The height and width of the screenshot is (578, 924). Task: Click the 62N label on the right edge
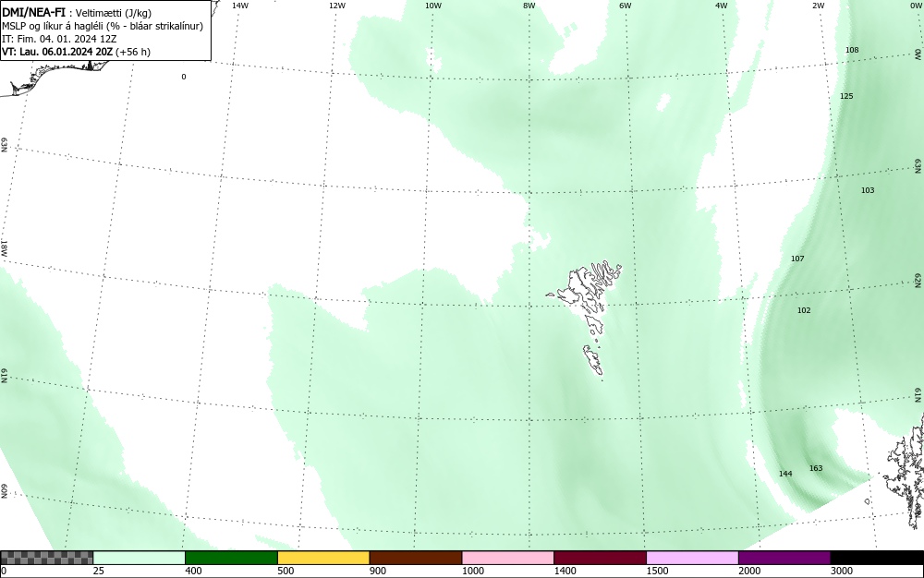[918, 280]
